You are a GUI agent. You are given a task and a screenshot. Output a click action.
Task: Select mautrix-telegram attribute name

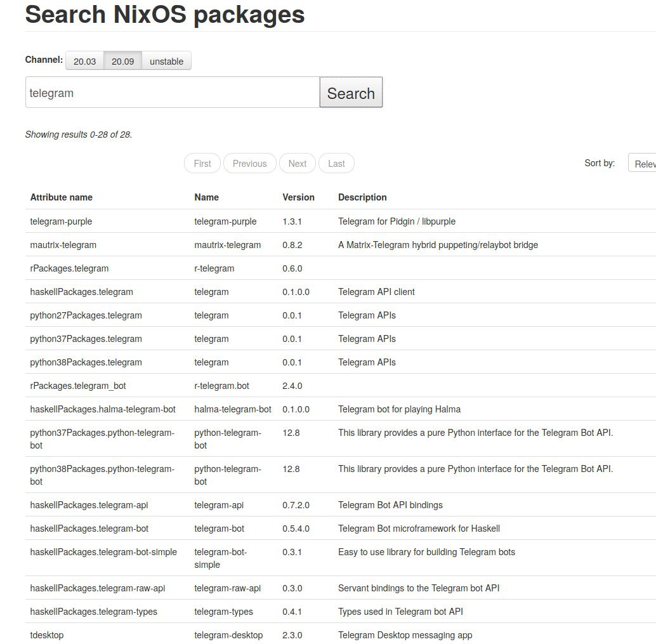pyautogui.click(x=63, y=245)
